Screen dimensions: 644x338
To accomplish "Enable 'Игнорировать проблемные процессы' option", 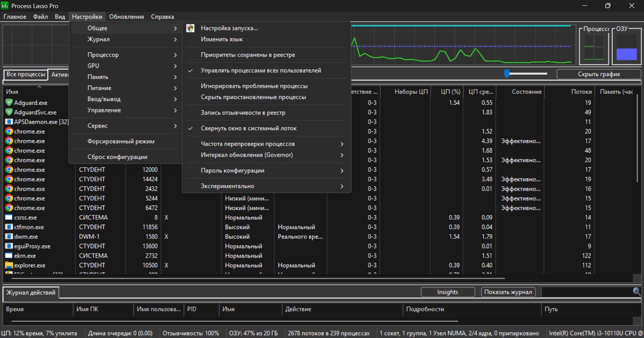I will (254, 86).
